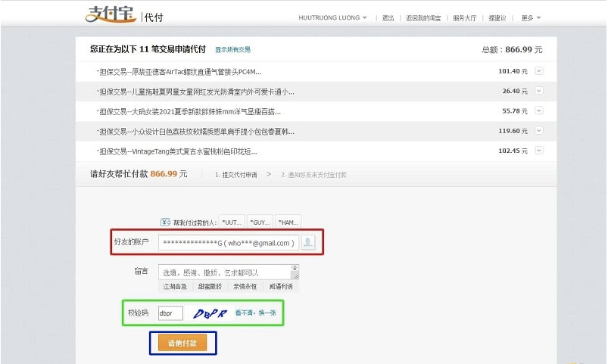
Task: Click the 担保交易--大码女装2021 transaction title
Action: tap(189, 112)
